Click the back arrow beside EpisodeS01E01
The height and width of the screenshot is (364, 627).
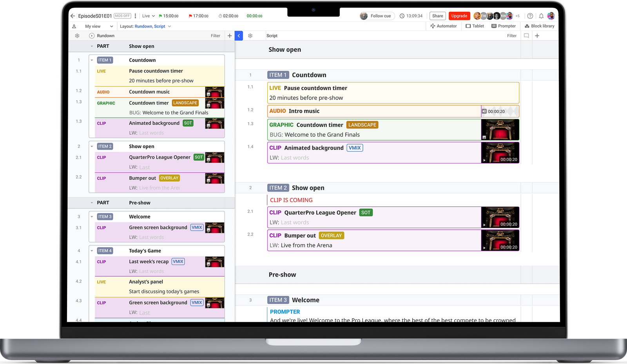pos(72,16)
